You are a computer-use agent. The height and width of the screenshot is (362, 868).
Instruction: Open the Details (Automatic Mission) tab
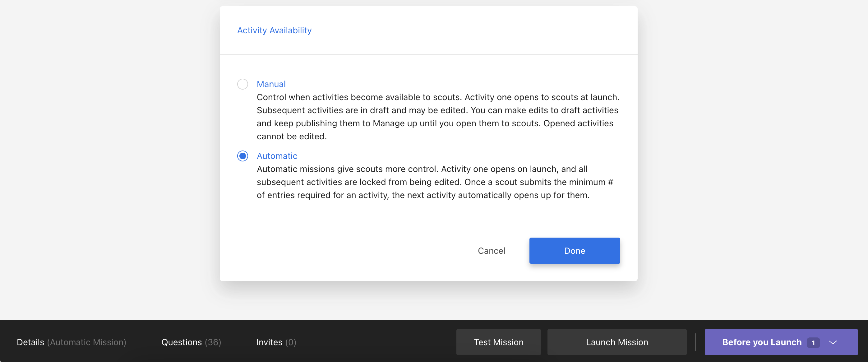[x=72, y=342]
